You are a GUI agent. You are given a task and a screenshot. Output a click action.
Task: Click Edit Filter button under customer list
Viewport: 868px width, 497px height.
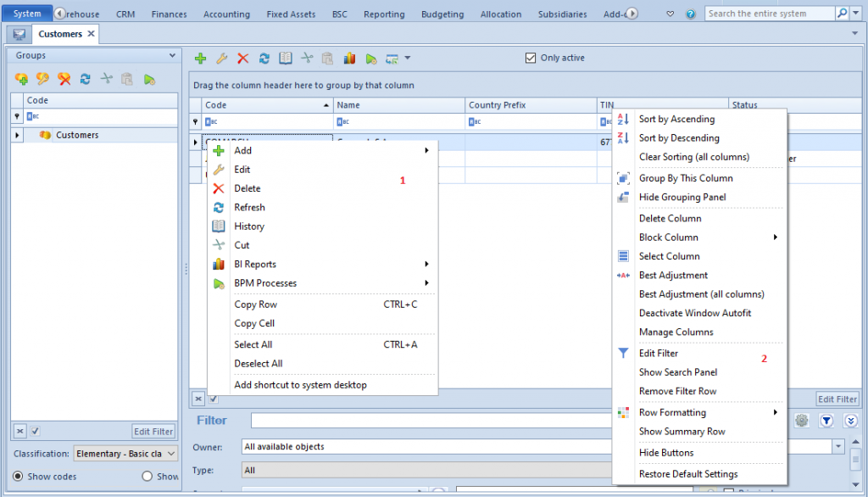click(x=837, y=399)
